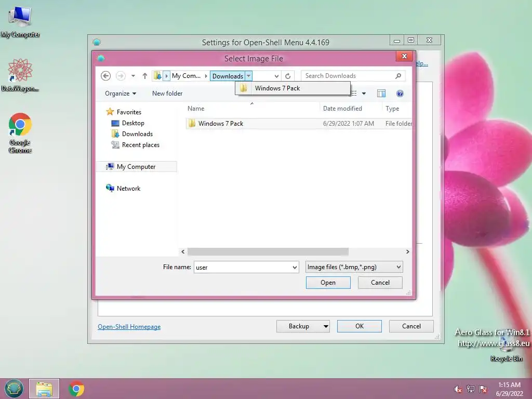Click the Open button
Image resolution: width=532 pixels, height=399 pixels.
328,283
